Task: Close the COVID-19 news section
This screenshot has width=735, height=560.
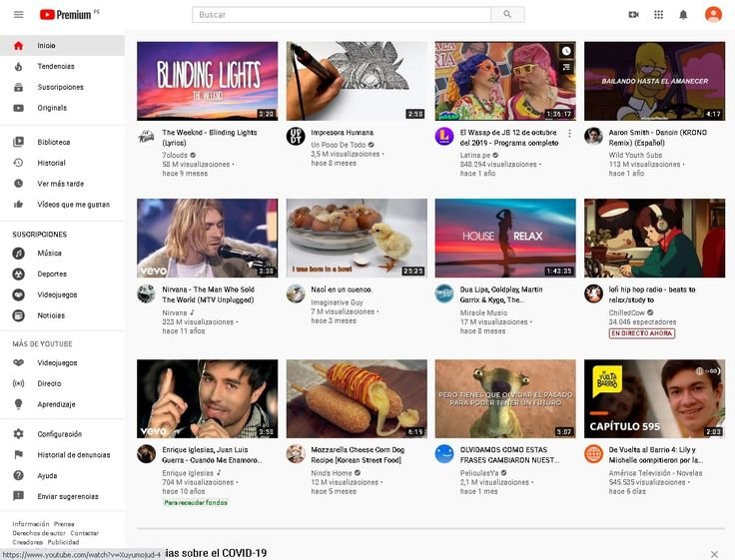Action: point(714,554)
